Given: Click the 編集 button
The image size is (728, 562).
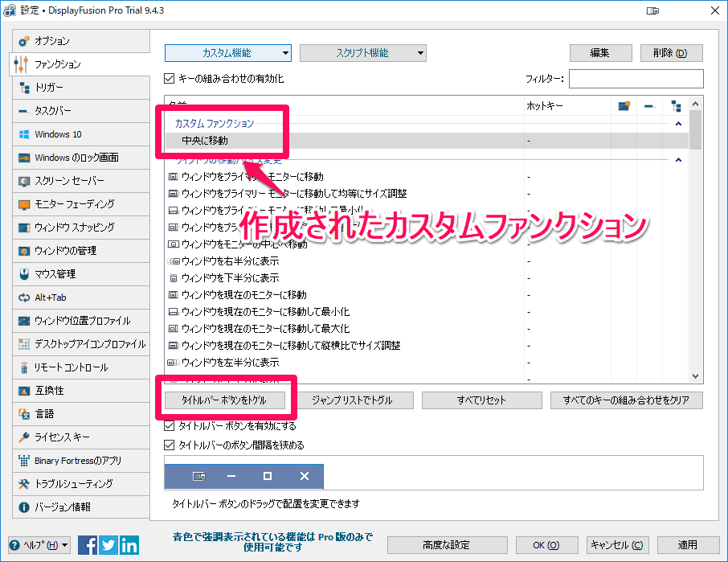Looking at the screenshot, I should (x=601, y=53).
